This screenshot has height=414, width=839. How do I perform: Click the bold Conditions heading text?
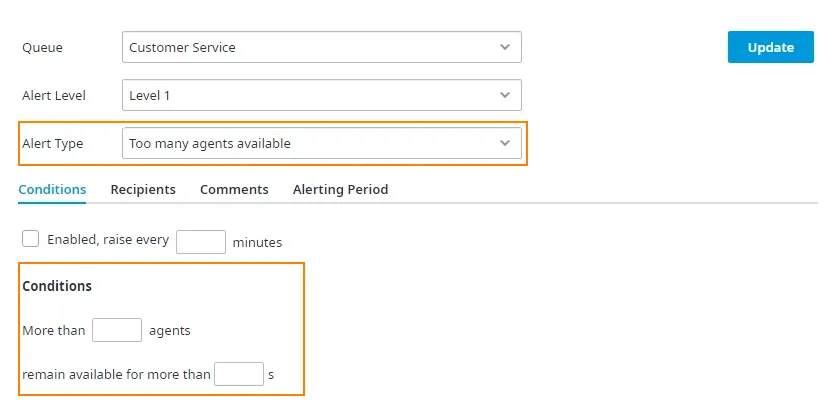pos(57,286)
